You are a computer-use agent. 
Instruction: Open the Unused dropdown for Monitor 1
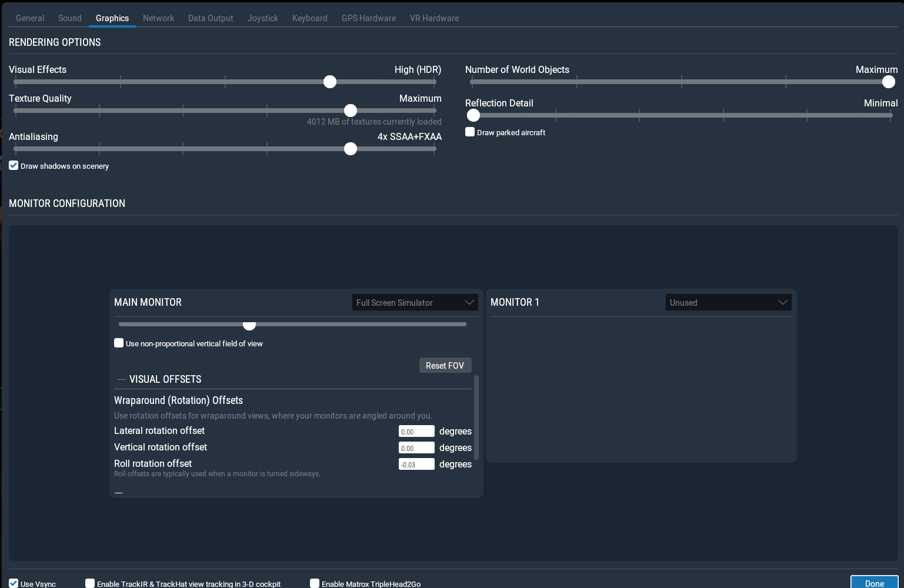(x=728, y=302)
